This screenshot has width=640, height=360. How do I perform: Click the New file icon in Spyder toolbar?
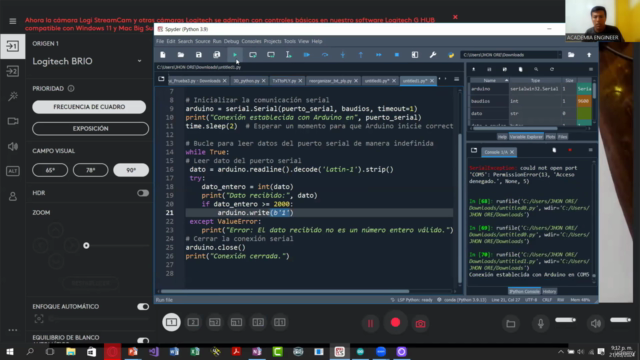pos(163,55)
